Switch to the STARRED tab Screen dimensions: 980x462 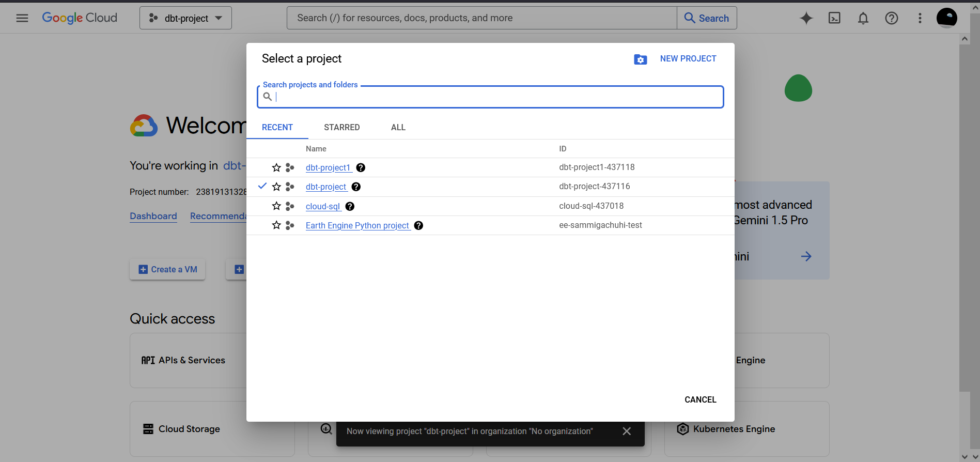coord(342,128)
